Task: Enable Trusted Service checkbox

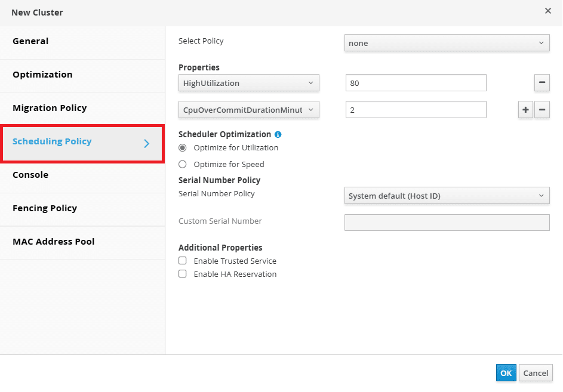Action: (x=183, y=261)
